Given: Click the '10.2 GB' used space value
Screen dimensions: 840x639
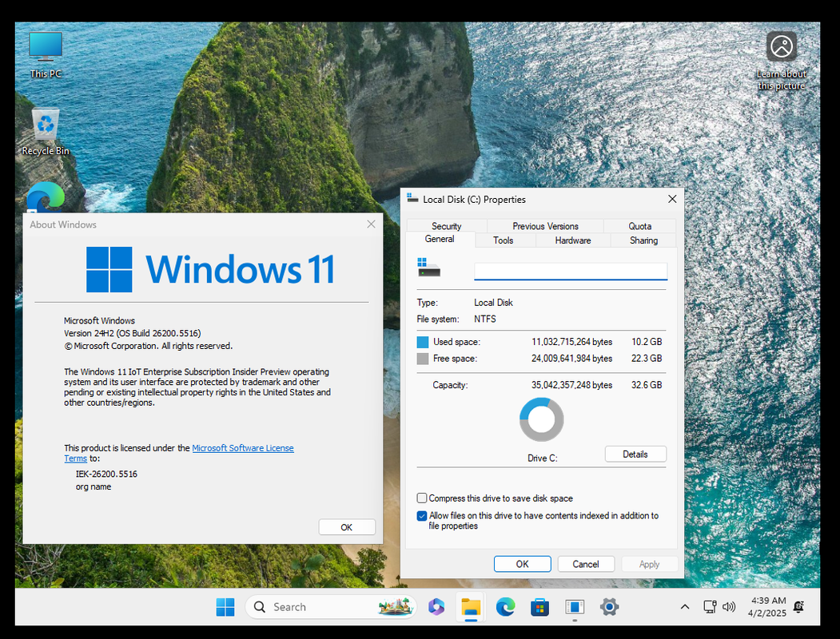Looking at the screenshot, I should pyautogui.click(x=647, y=342).
